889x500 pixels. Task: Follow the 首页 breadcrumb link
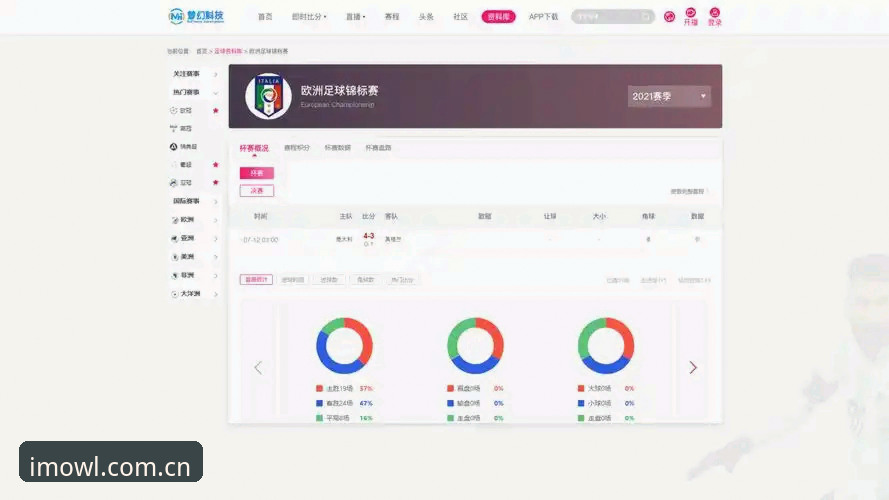201,51
